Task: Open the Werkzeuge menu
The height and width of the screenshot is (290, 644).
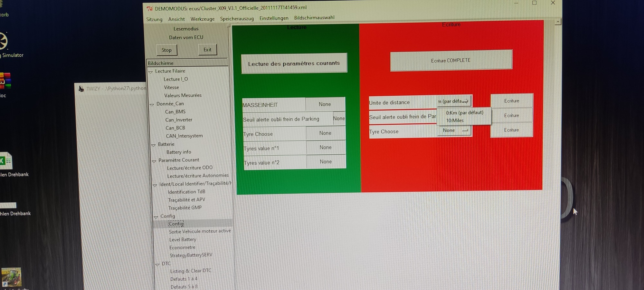Action: click(202, 19)
